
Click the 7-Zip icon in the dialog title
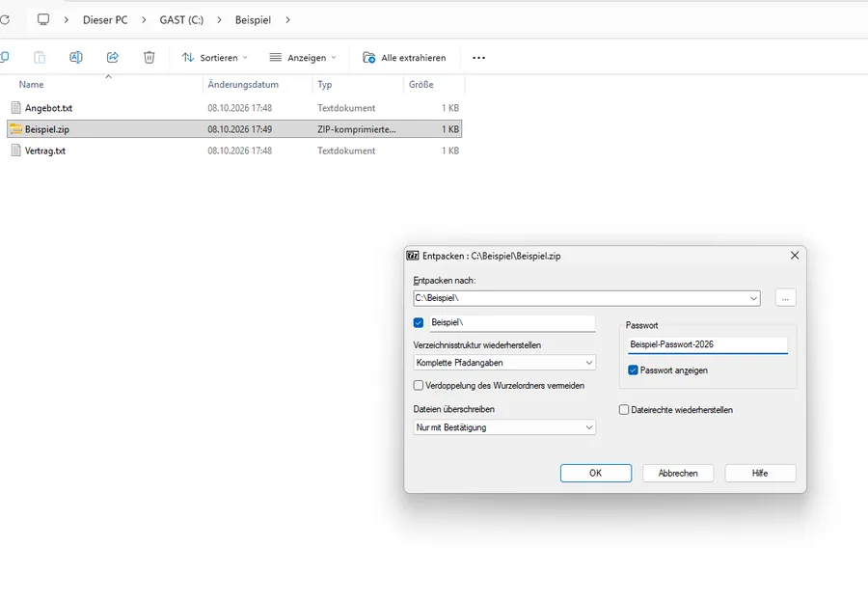pyautogui.click(x=413, y=256)
